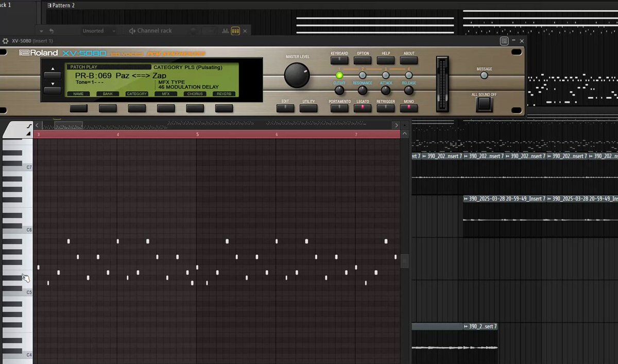Toggle tone switch 4

click(409, 75)
